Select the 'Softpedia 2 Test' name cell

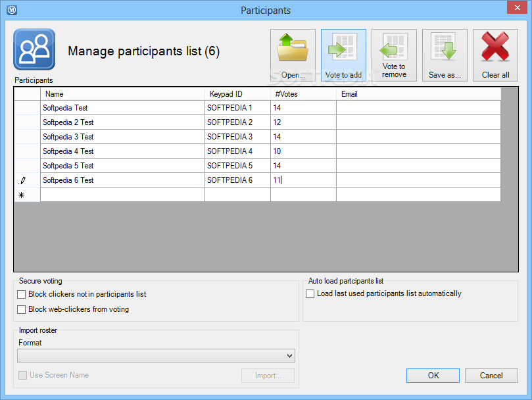[x=122, y=122]
